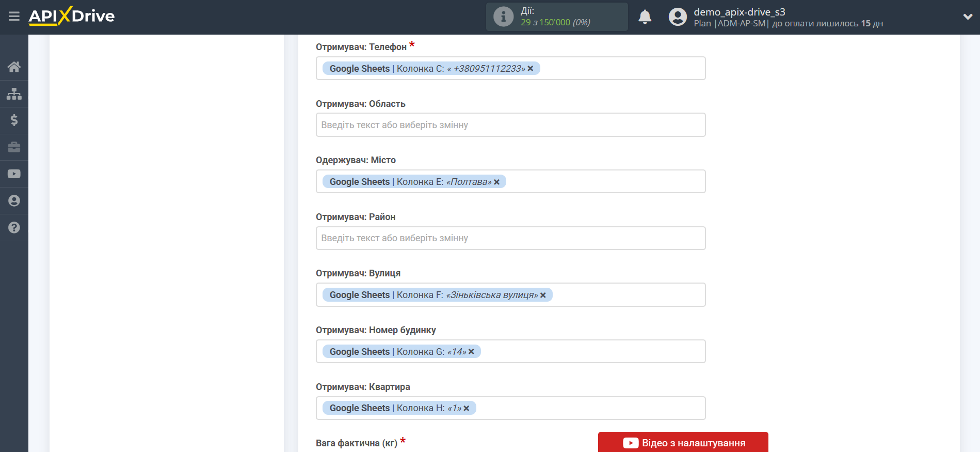Viewport: 980px width, 452px height.
Task: Click the Plan ADM-AP-SM payment notice
Action: (x=788, y=24)
